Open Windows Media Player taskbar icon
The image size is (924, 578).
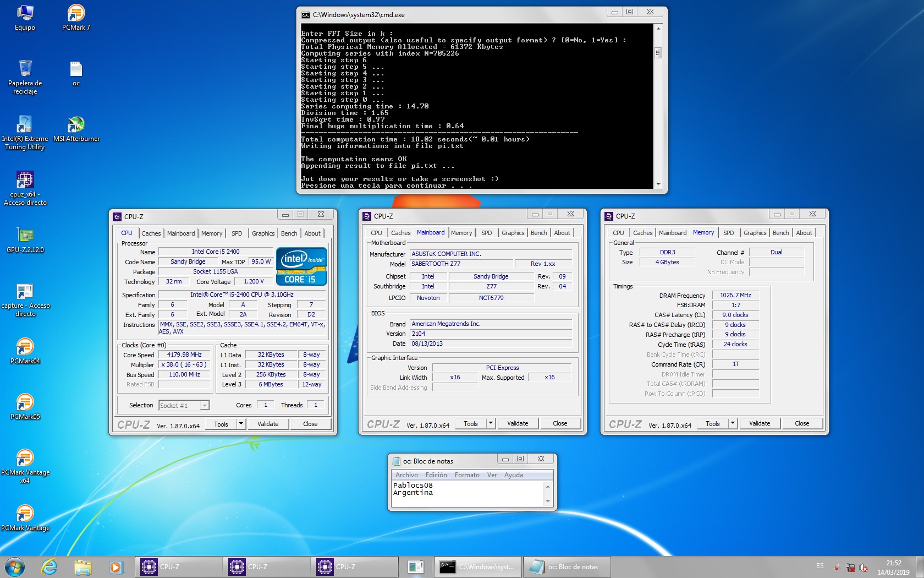[116, 566]
